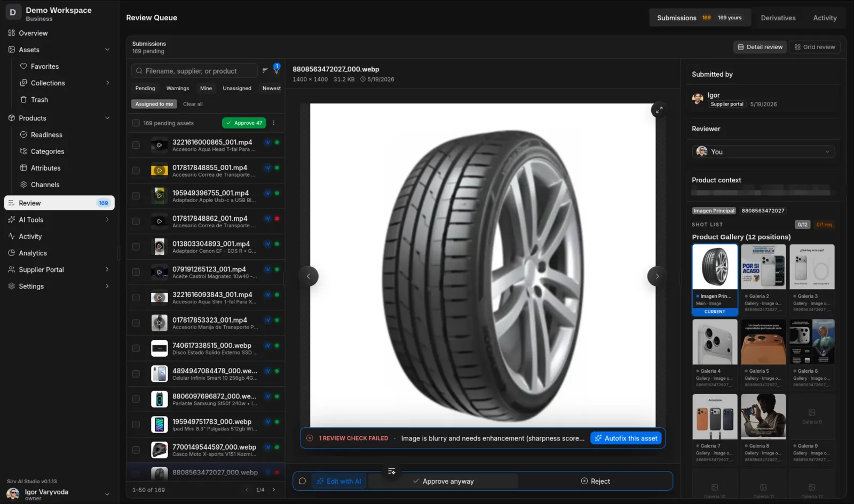
Task: Select the Review sidebar item
Action: coord(59,203)
